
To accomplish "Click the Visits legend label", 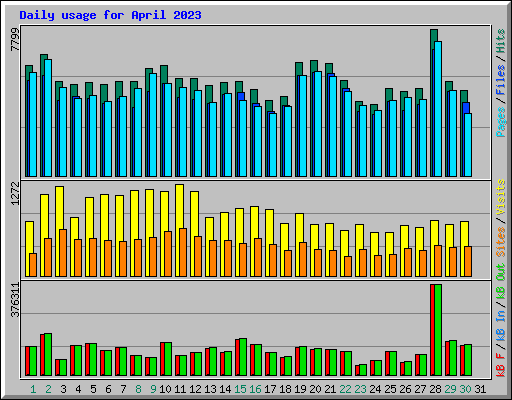I will (x=500, y=199).
